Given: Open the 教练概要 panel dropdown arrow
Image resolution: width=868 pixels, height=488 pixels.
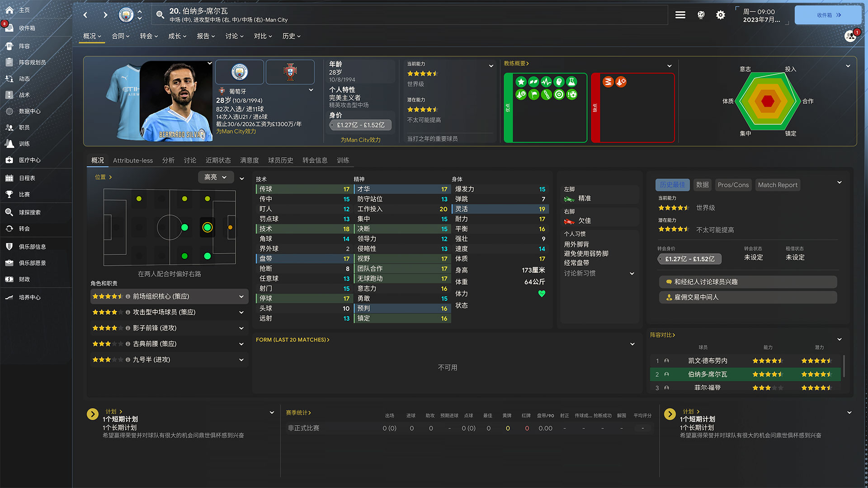Looking at the screenshot, I should click(670, 66).
